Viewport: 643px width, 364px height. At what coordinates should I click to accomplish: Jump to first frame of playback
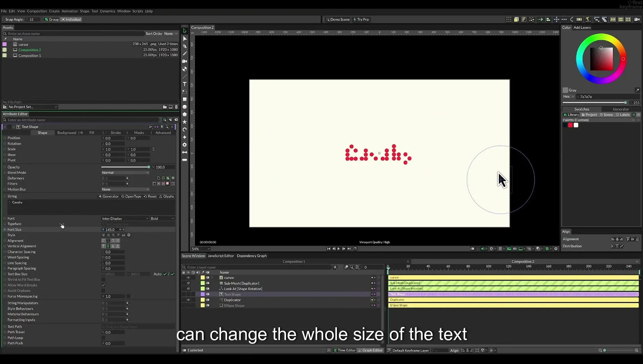tap(329, 249)
